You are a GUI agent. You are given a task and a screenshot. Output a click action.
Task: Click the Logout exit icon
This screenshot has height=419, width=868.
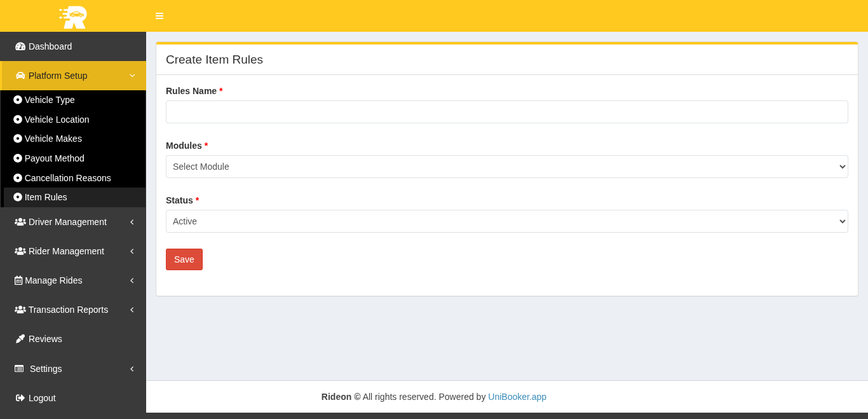tap(20, 398)
